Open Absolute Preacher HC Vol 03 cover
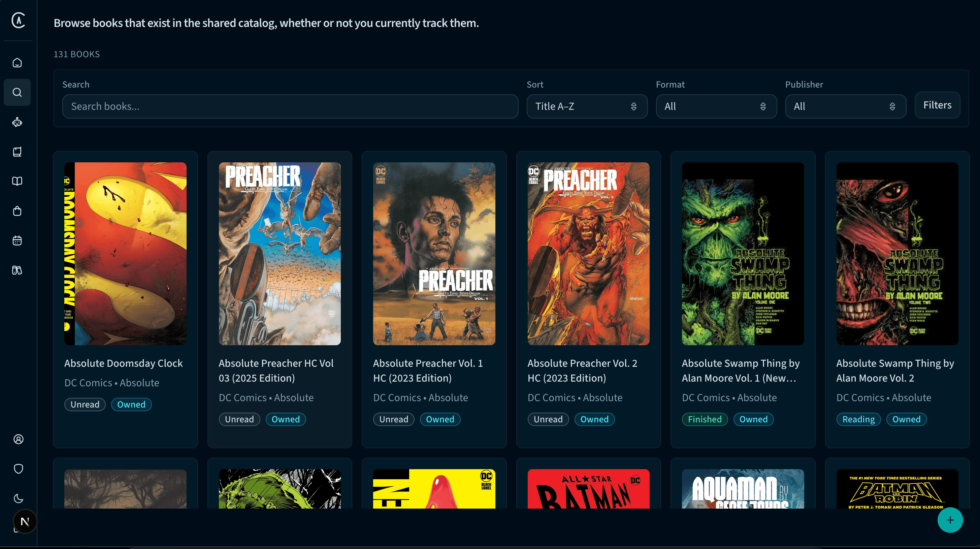The width and height of the screenshot is (980, 549). (x=280, y=254)
